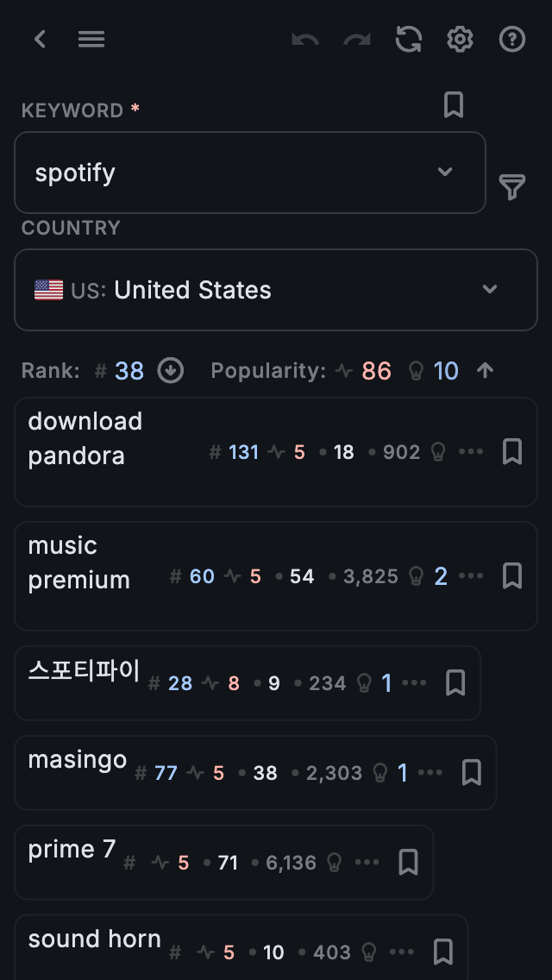Open more options for 스포티파이 row
Screen dimensions: 552x980
click(x=415, y=683)
